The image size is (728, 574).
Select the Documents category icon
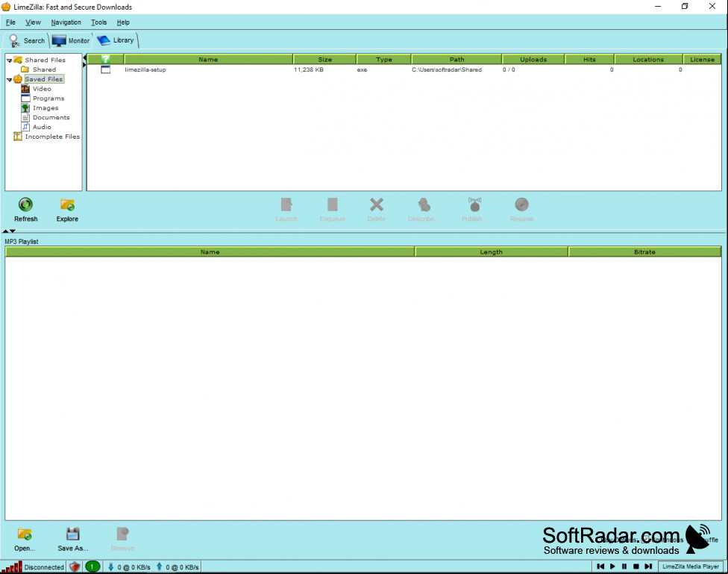(x=25, y=118)
